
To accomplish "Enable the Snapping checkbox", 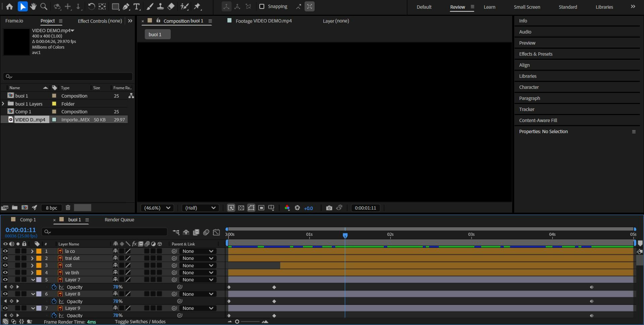I will click(262, 6).
